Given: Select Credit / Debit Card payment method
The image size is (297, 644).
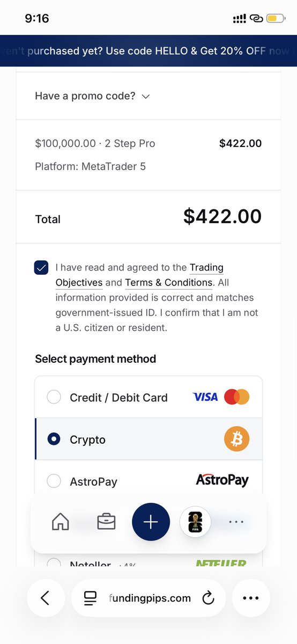Looking at the screenshot, I should (148, 397).
